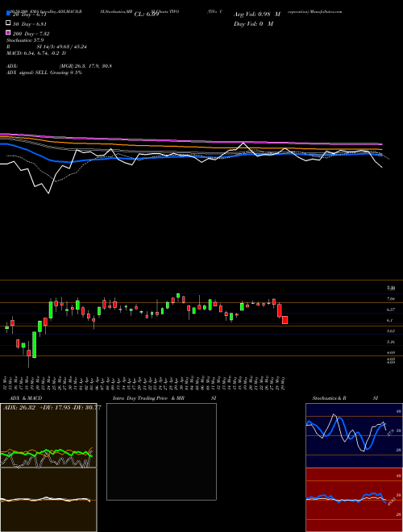The image size is (403, 532).
Task: Click the magenta 200 Day legend swatch
Action: [8, 32]
